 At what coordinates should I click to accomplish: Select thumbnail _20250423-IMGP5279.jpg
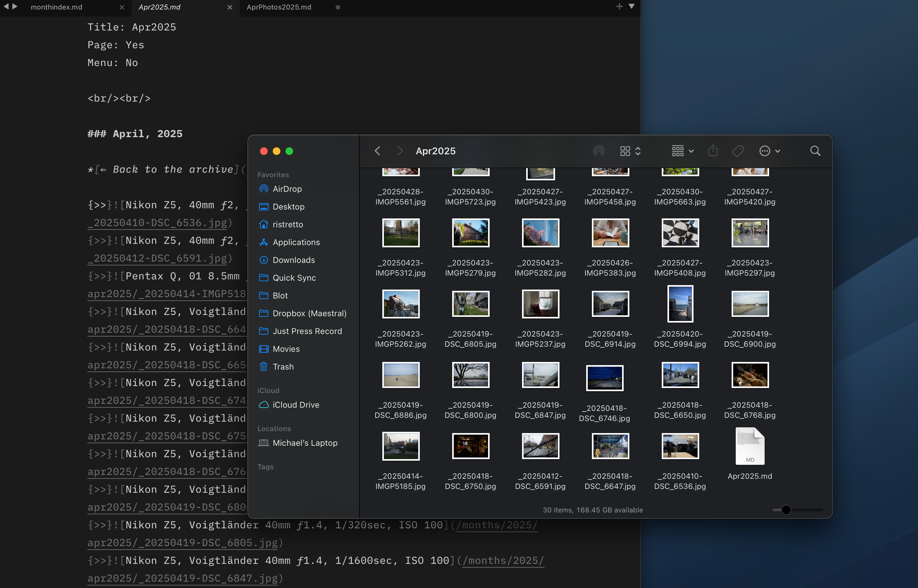(x=471, y=232)
